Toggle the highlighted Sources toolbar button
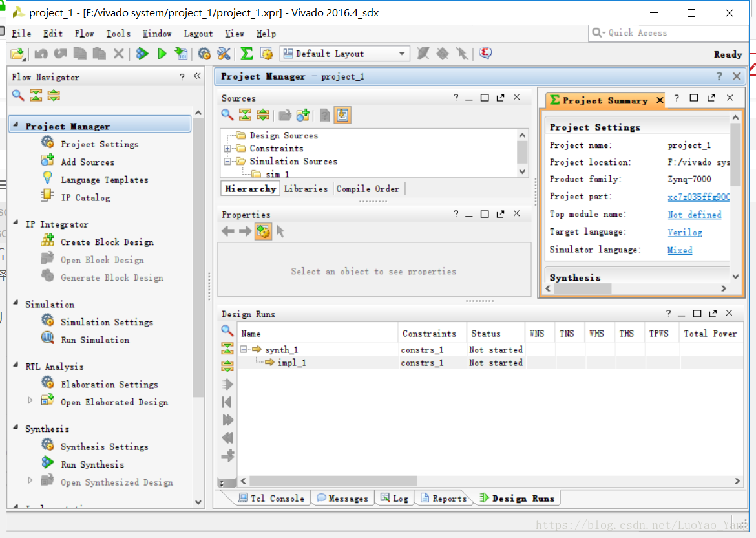Viewport: 756px width, 538px height. click(342, 115)
